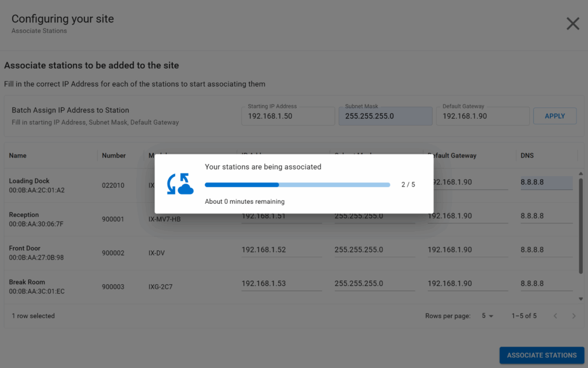
Task: Select the batch Default Gateway field
Action: tap(482, 116)
